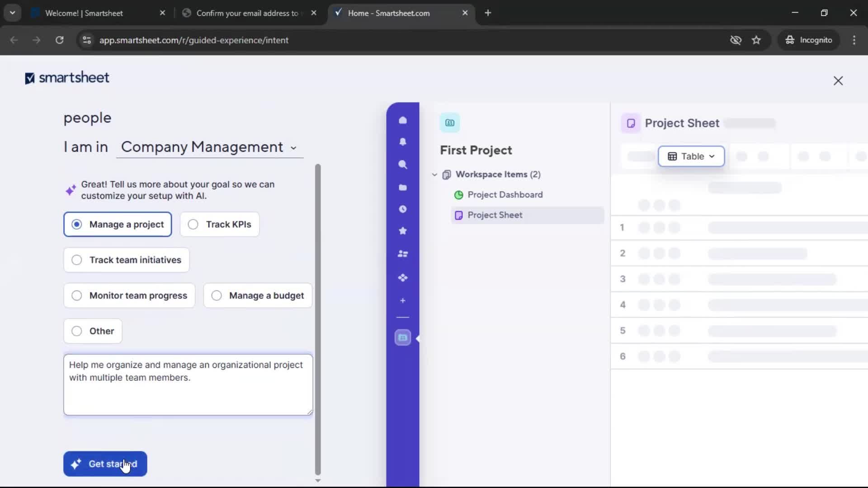
Task: Click the Get started button
Action: pos(105,464)
